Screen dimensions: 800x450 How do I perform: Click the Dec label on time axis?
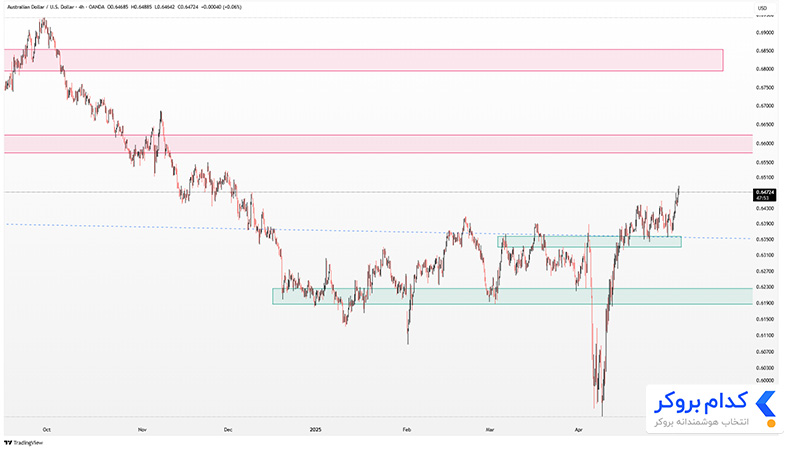[x=228, y=430]
